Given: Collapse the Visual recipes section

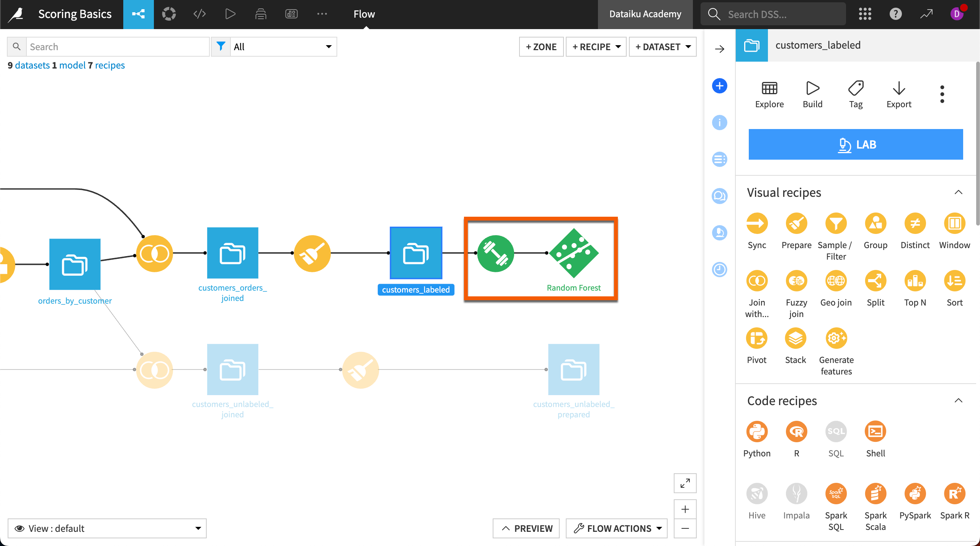Looking at the screenshot, I should click(959, 192).
